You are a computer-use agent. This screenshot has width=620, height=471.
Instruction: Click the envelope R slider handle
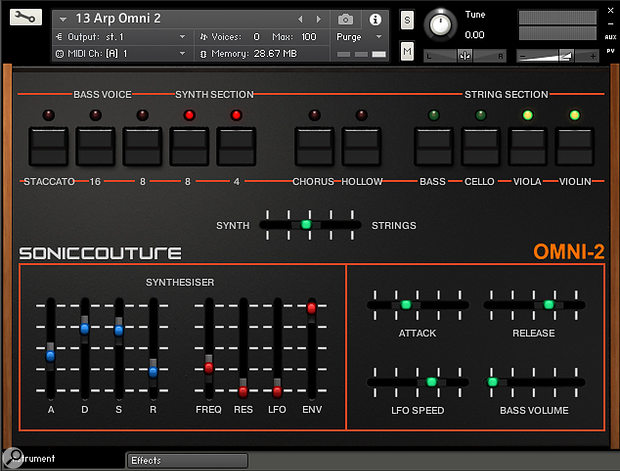point(153,371)
